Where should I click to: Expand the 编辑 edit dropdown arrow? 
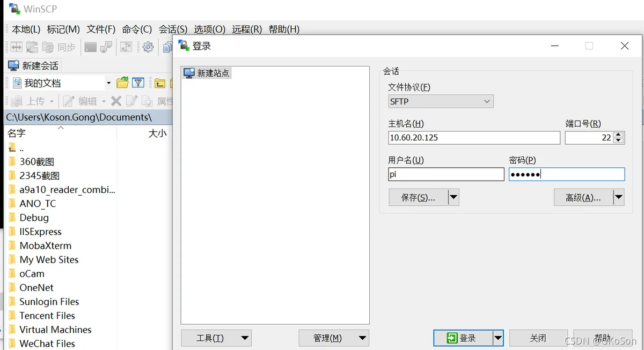click(104, 101)
